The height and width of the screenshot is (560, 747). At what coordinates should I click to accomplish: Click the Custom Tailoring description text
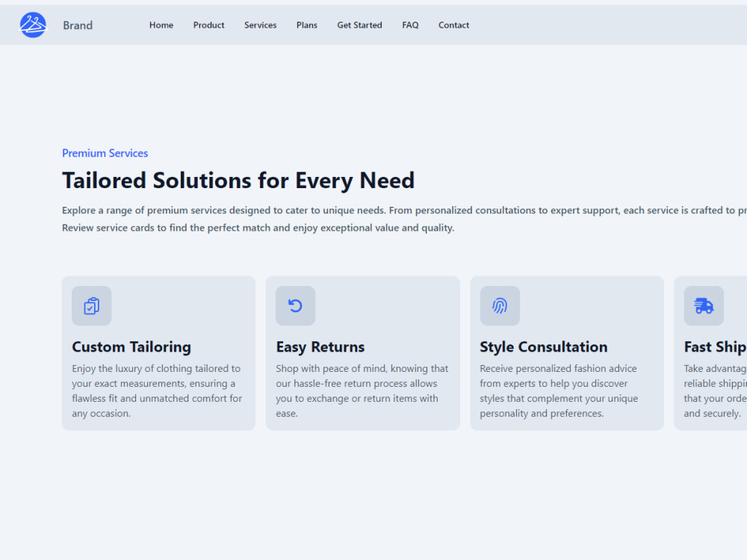pyautogui.click(x=157, y=391)
